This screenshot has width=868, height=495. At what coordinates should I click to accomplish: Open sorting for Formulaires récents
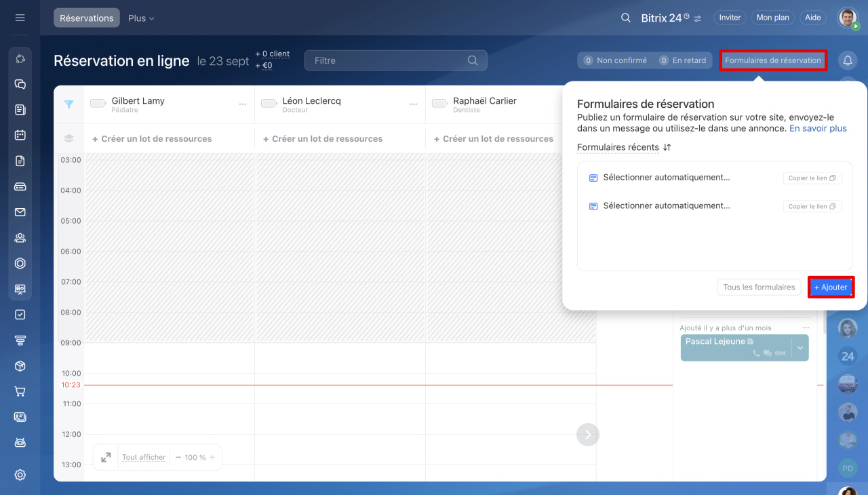667,147
